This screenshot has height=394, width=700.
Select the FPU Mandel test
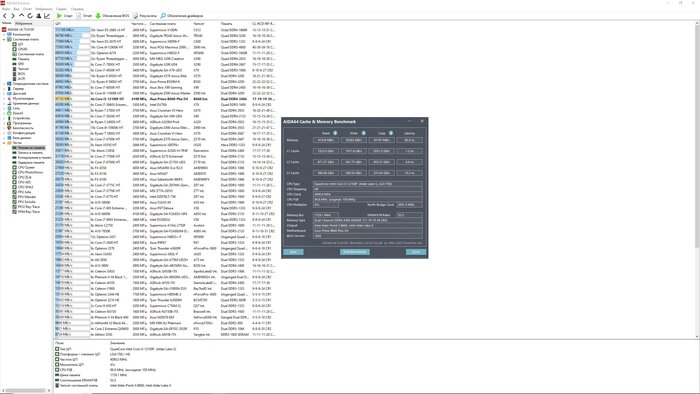click(x=27, y=197)
